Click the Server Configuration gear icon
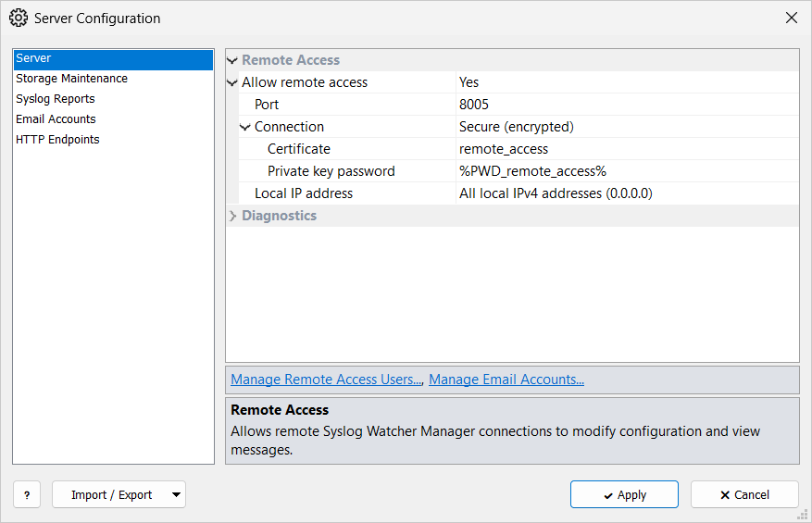This screenshot has height=523, width=812. coord(19,18)
